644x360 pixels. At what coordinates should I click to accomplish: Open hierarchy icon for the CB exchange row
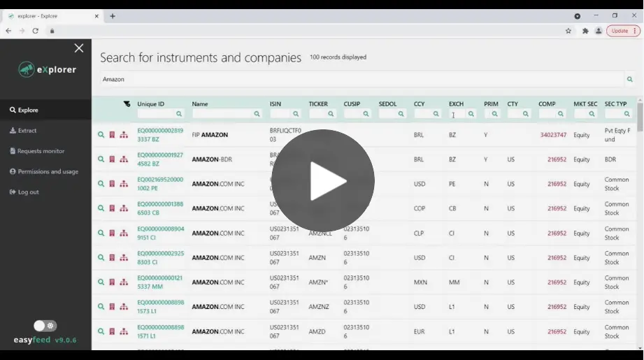(124, 208)
